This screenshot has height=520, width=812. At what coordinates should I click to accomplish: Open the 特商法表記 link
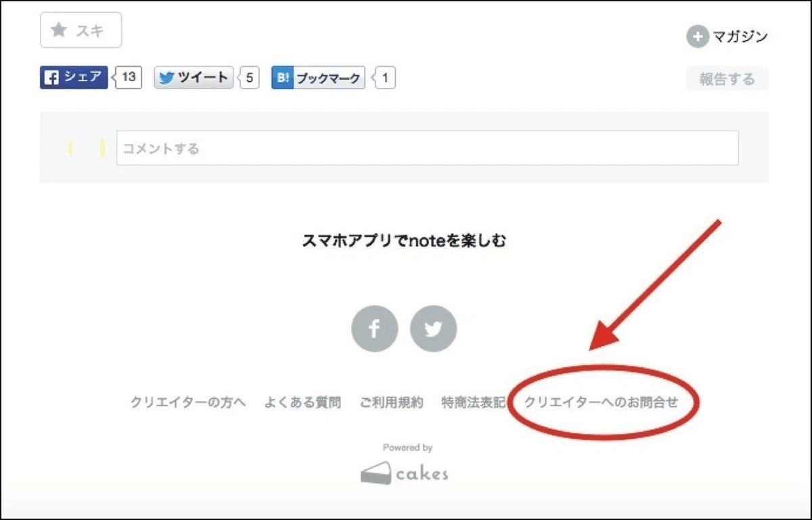click(x=475, y=402)
